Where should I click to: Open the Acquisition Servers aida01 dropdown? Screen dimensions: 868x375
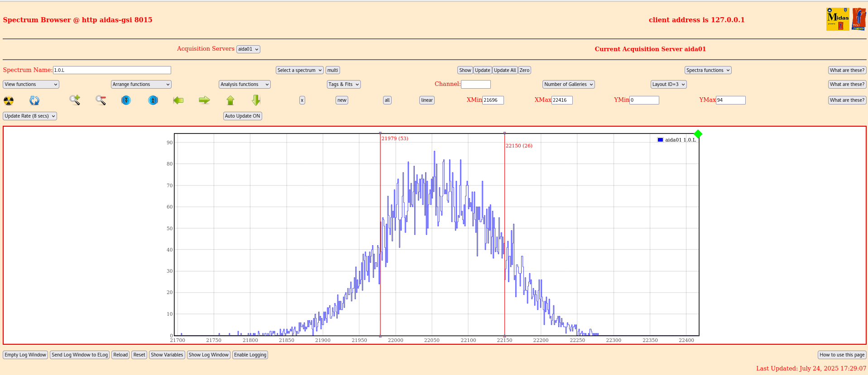(x=248, y=49)
